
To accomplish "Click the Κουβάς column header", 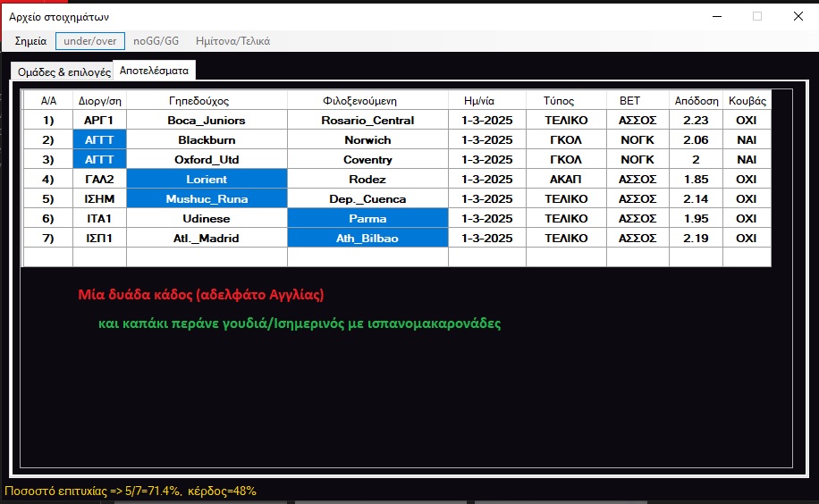I will tap(746, 100).
